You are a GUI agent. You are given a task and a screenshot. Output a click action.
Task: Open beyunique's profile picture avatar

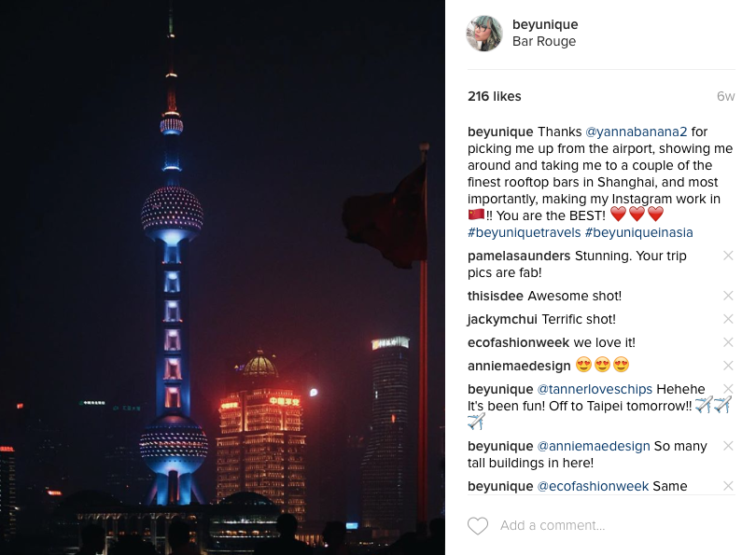pos(484,34)
